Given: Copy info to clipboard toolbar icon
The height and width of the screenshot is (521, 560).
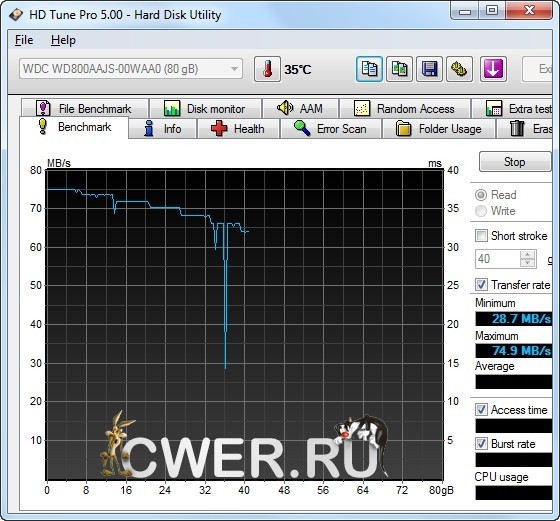Looking at the screenshot, I should pos(369,69).
